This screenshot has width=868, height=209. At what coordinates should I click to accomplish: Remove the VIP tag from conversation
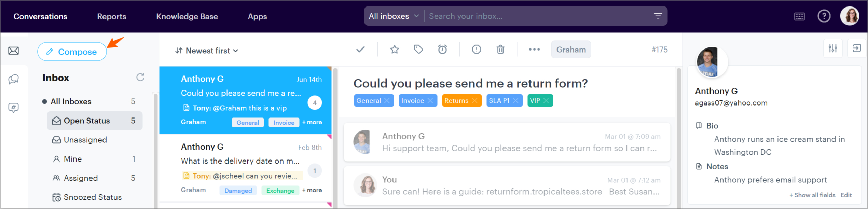click(546, 101)
